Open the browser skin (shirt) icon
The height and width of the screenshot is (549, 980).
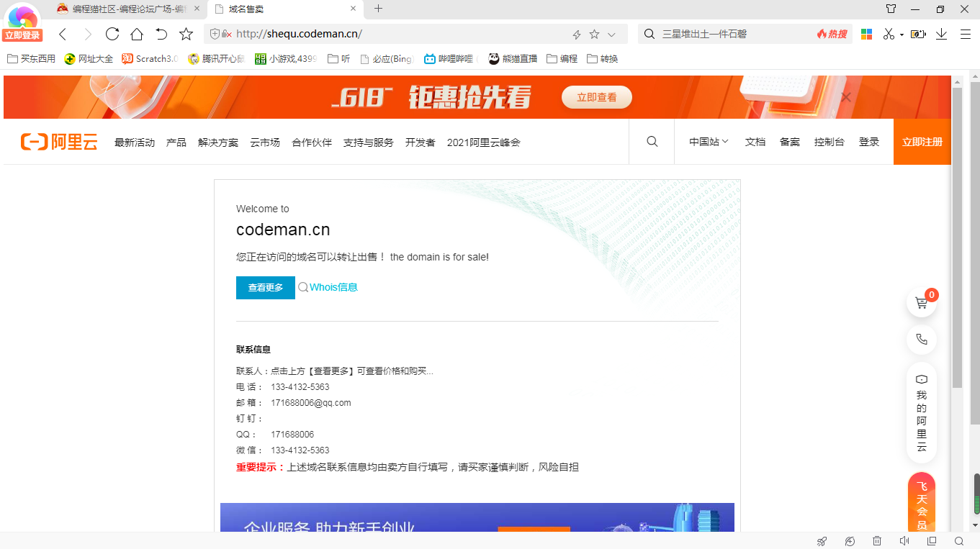[x=891, y=9]
